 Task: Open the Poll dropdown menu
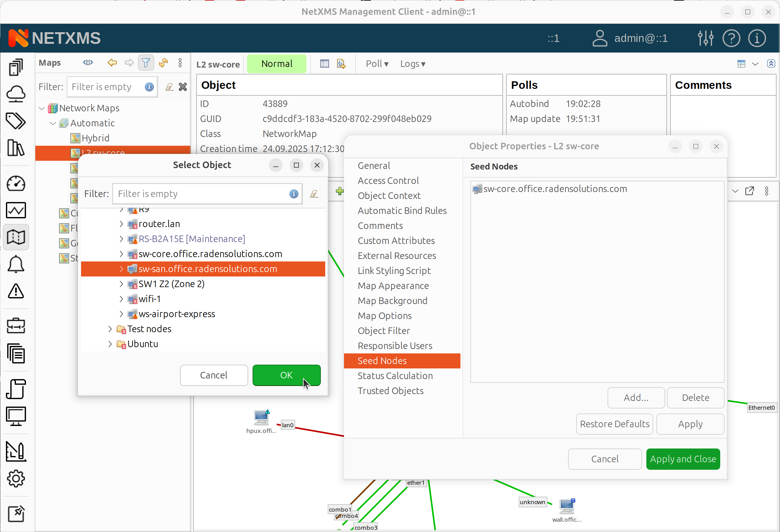377,64
